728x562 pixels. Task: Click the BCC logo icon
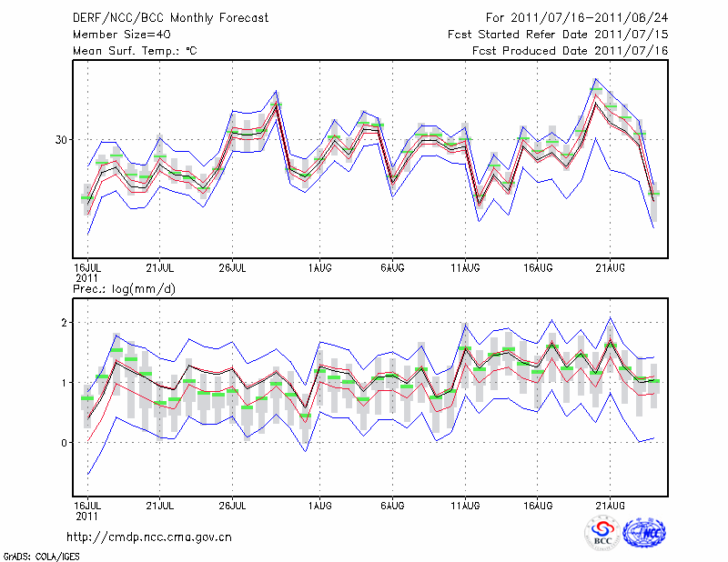(602, 533)
